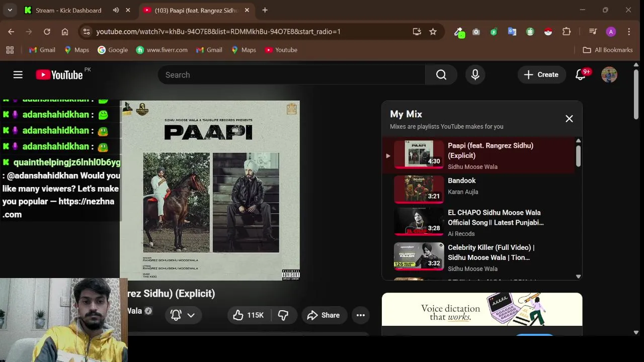Open the Youtube bookmark
The image size is (644, 362).
281,50
